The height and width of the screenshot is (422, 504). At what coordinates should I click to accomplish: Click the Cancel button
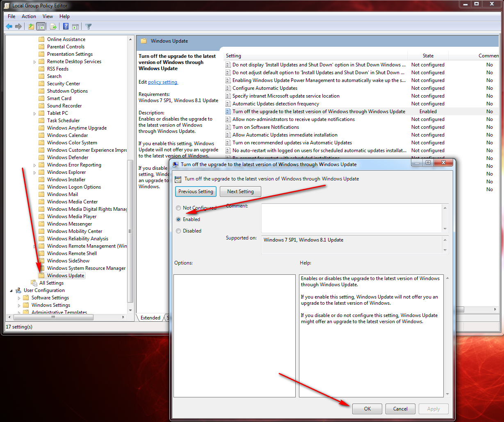(x=400, y=409)
